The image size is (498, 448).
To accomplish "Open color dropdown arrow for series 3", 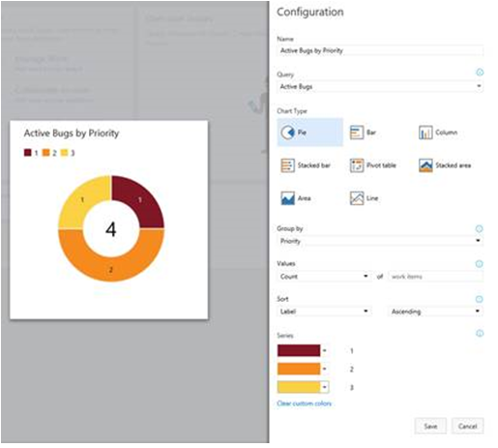I will (325, 387).
